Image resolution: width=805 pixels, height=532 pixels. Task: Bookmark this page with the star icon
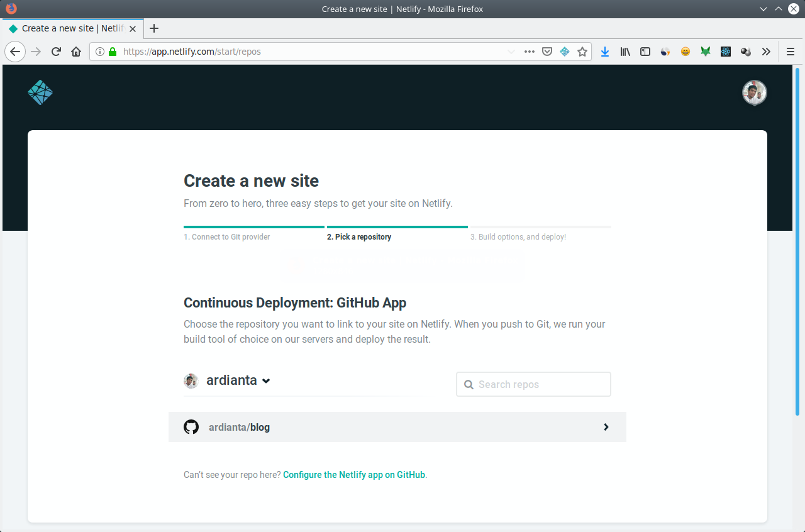582,51
